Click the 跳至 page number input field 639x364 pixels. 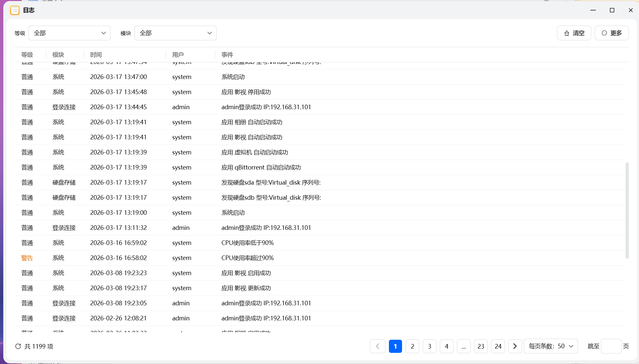(611, 346)
